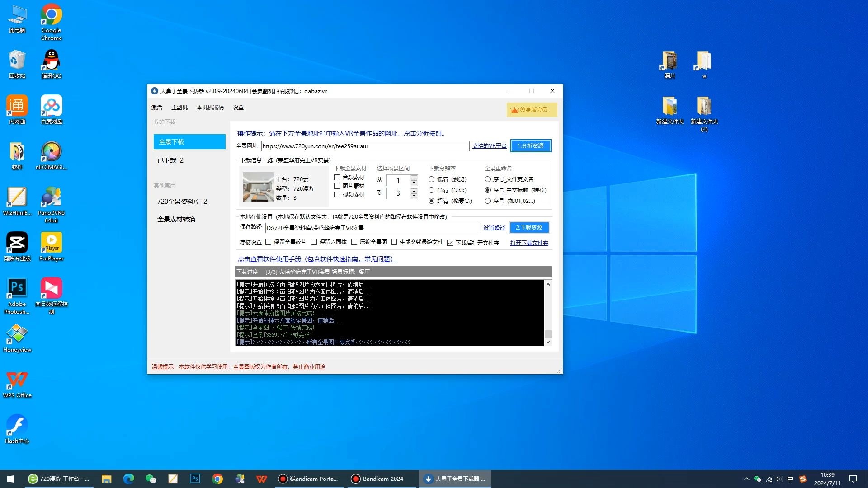This screenshot has height=488, width=868.
Task: Click the 终身版会员 crown badge
Action: click(x=531, y=110)
